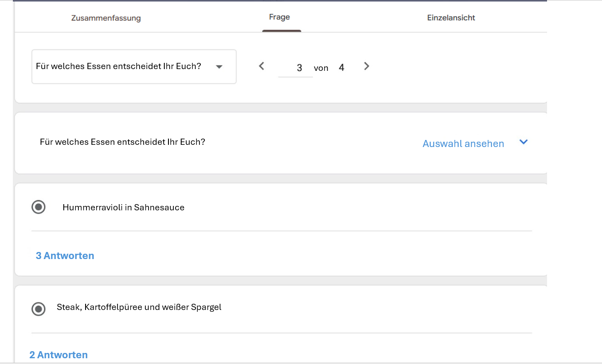Click the Steak, Kartoffelpüree und weißer Spargel label
This screenshot has width=602, height=364.
[x=139, y=307]
